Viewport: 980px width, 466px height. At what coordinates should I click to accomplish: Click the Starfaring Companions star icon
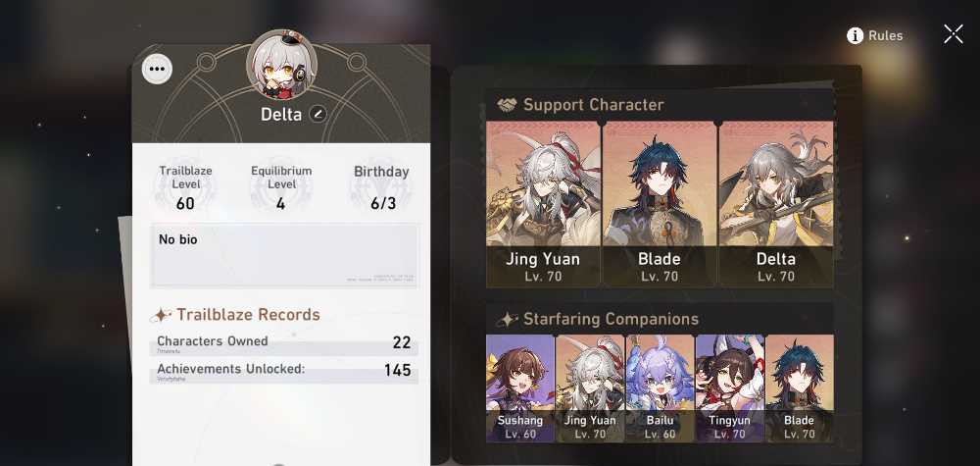point(507,320)
